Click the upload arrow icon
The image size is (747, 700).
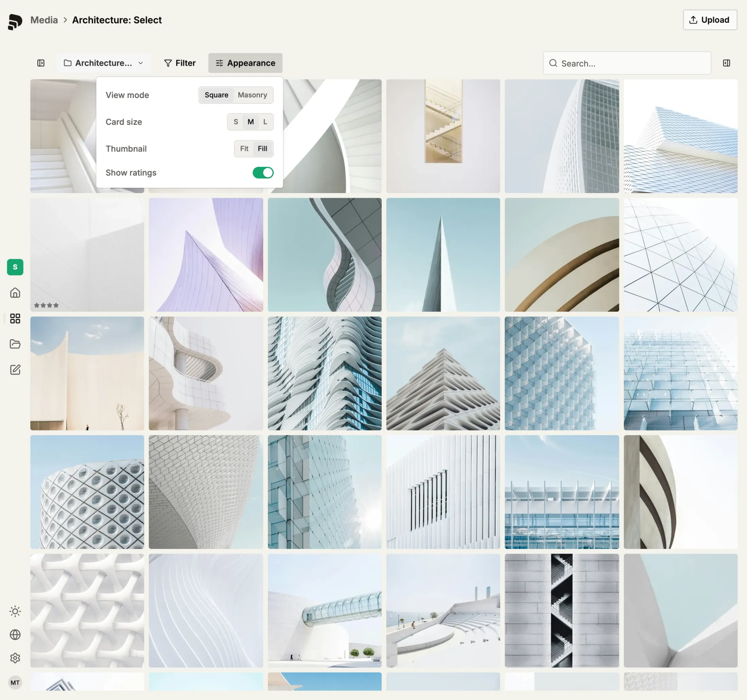click(x=693, y=20)
